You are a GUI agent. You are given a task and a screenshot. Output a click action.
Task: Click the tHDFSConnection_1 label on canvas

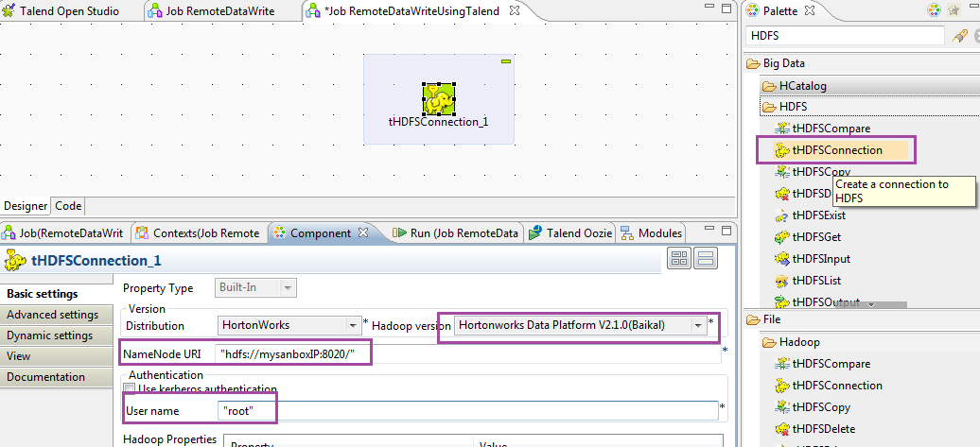coord(438,122)
